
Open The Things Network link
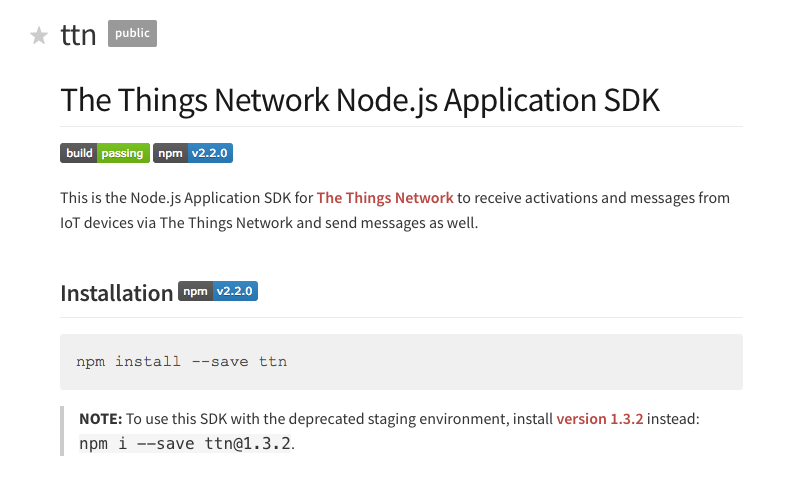point(385,198)
